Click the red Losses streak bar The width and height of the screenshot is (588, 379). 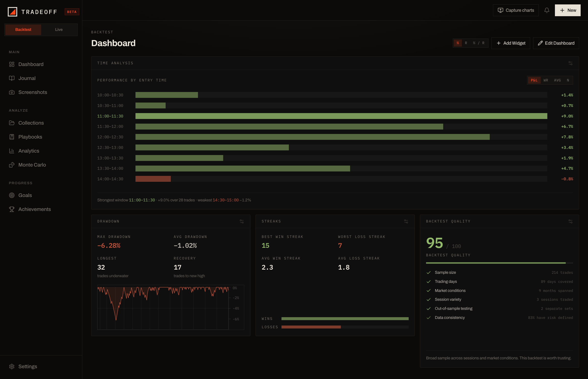[311, 327]
